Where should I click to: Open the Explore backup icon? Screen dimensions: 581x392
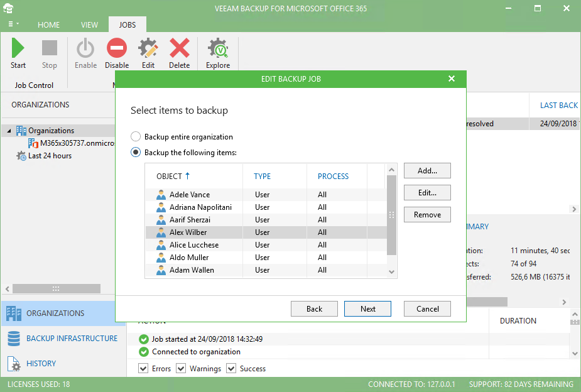(218, 48)
